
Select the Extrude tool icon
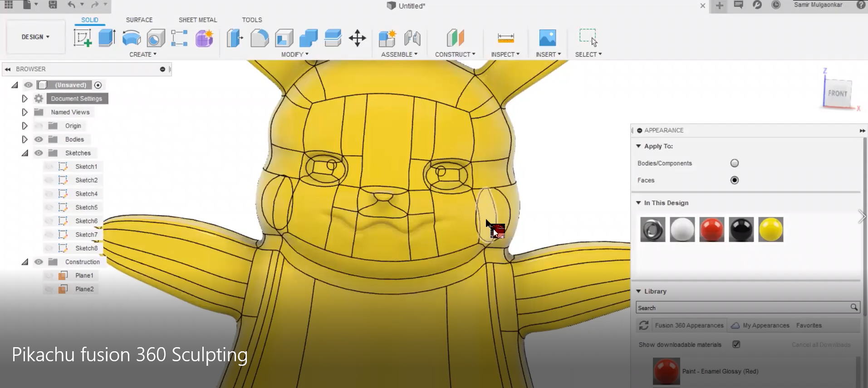pyautogui.click(x=107, y=38)
